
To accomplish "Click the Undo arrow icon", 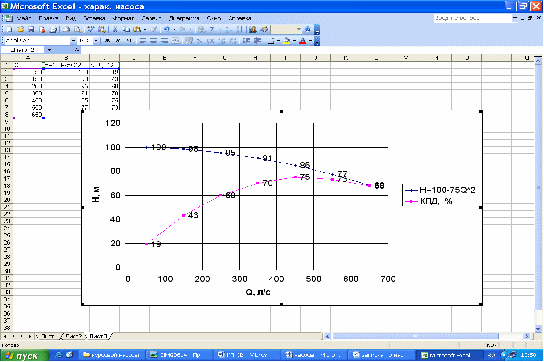I will click(x=167, y=30).
